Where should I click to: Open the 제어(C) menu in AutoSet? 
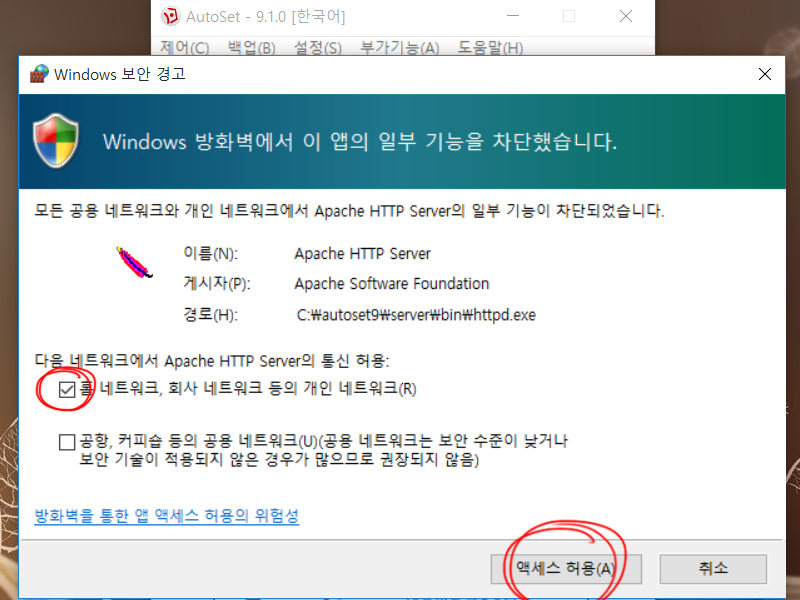tap(185, 47)
